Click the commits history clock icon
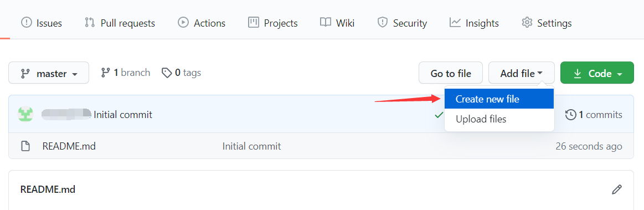 570,115
